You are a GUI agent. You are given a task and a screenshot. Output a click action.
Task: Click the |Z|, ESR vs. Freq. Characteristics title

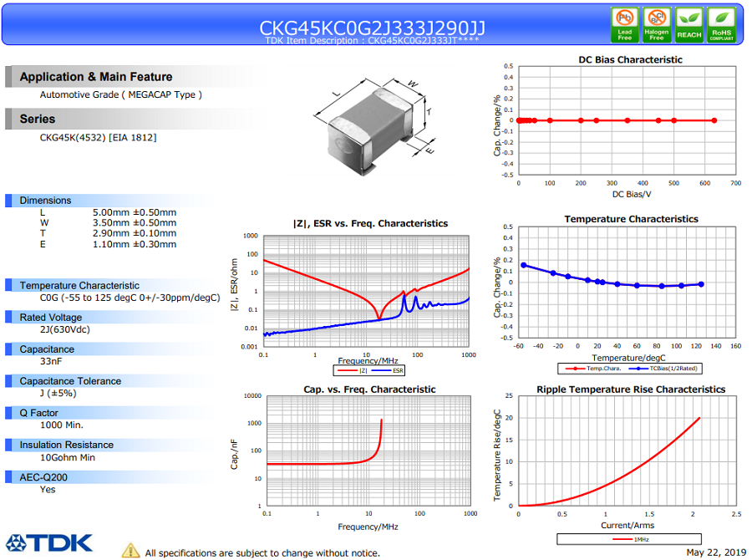pyautogui.click(x=370, y=224)
